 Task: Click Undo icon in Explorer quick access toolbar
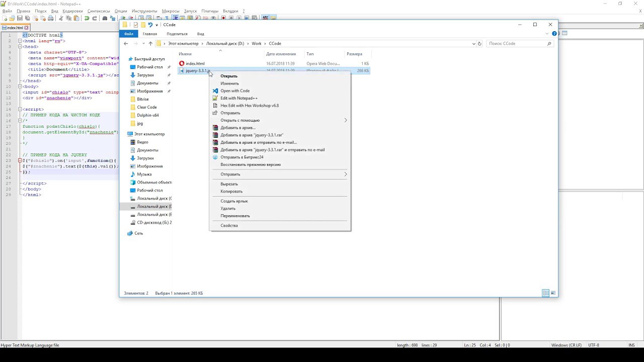point(150,25)
